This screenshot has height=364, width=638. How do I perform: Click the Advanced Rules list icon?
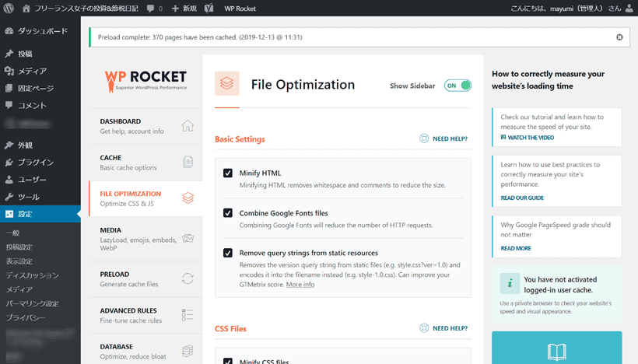(188, 315)
